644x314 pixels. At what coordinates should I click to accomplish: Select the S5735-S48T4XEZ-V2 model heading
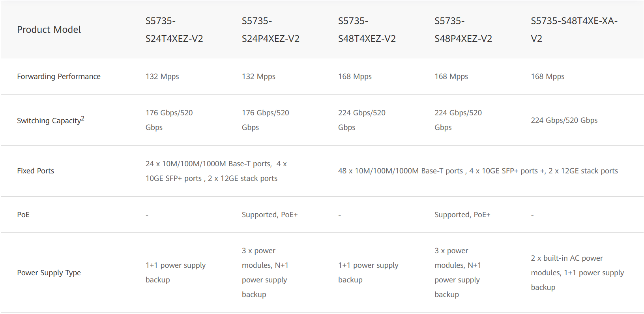click(367, 30)
